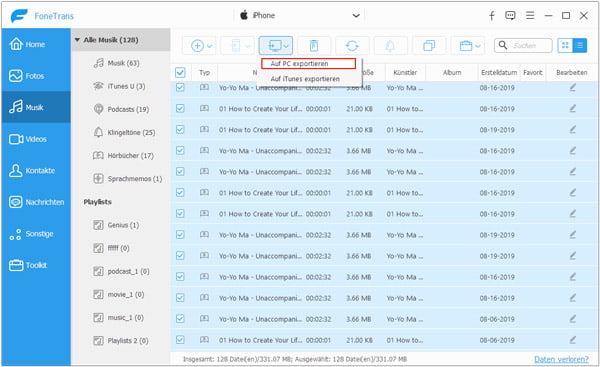This screenshot has width=600, height=367.
Task: Collapse the Alle Musik tree section
Action: [77, 40]
